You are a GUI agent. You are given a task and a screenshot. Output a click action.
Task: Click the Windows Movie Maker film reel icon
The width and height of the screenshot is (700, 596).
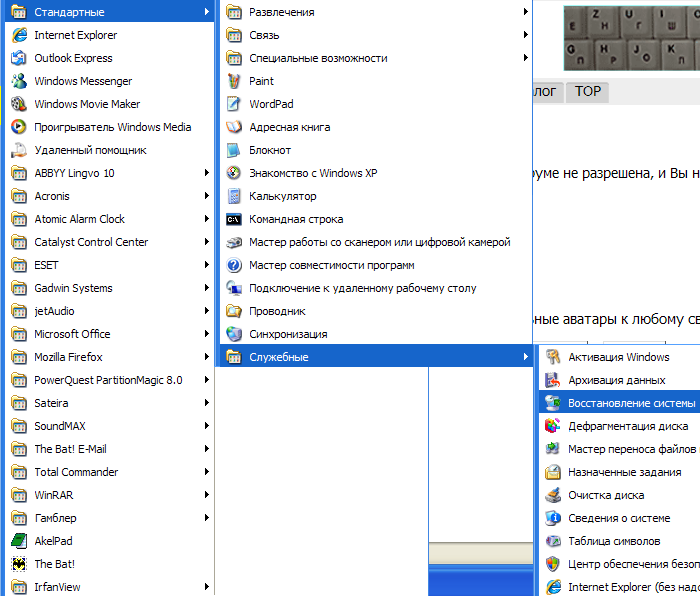coord(19,104)
